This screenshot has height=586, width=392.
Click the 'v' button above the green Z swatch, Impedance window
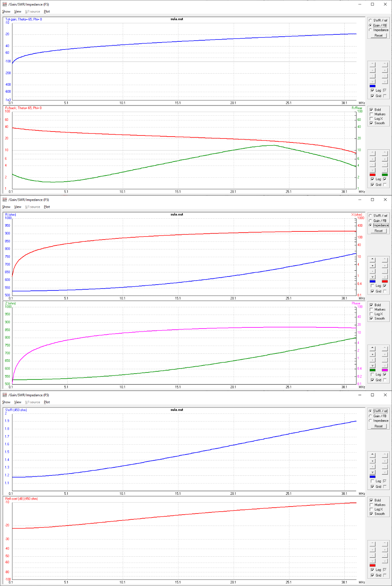click(x=373, y=366)
